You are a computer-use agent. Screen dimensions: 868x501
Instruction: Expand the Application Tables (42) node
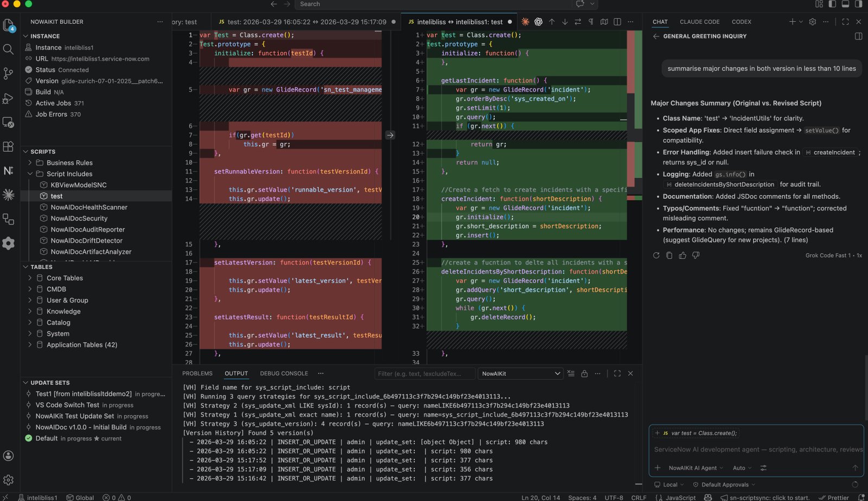(x=30, y=345)
